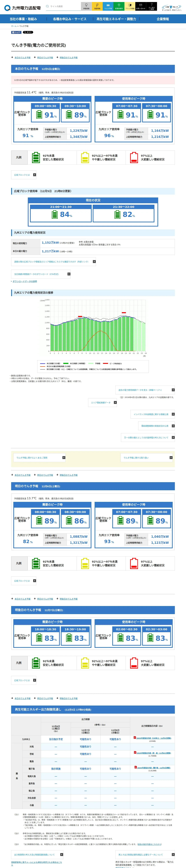Click the red ピーク時供給力 legend swatch

click(x=105, y=364)
